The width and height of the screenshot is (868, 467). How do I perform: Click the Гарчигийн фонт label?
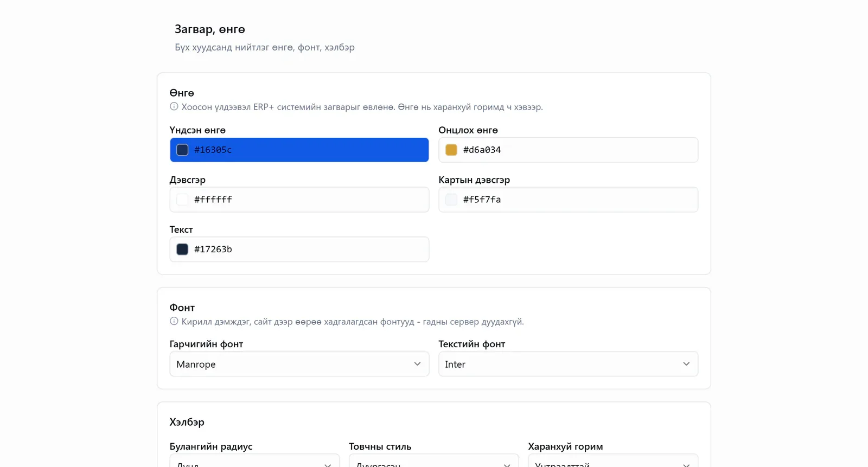pyautogui.click(x=206, y=344)
